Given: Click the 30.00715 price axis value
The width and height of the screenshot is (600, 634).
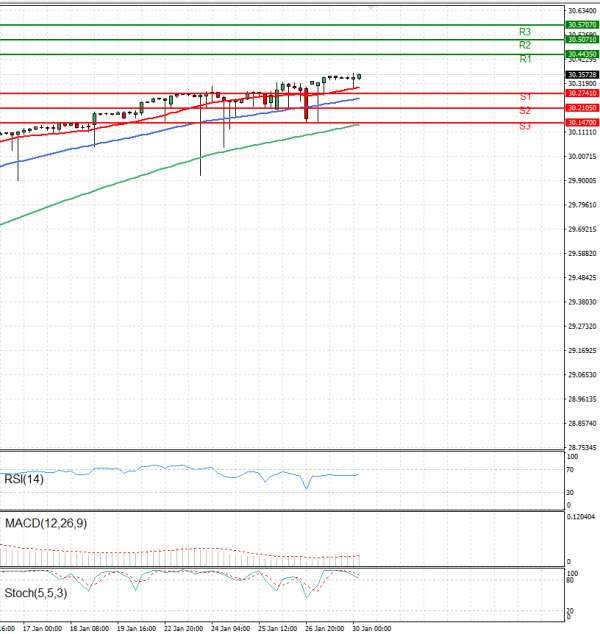Looking at the screenshot, I should point(582,156).
